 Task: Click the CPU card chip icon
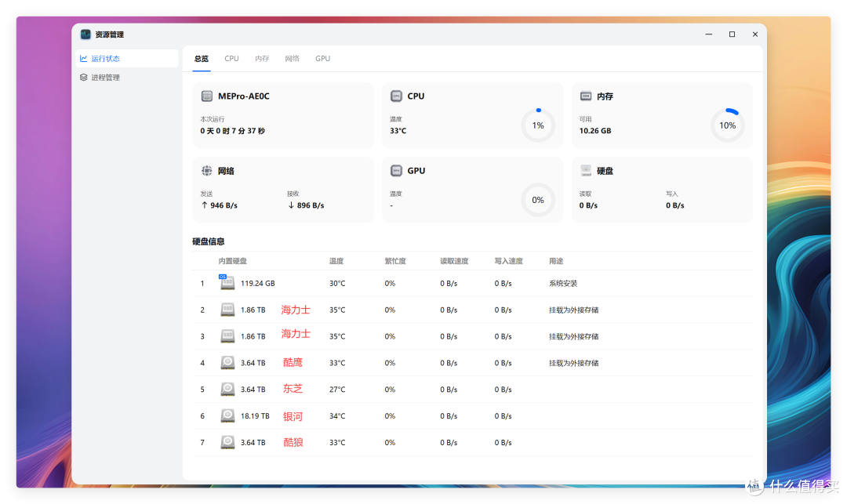pos(397,96)
